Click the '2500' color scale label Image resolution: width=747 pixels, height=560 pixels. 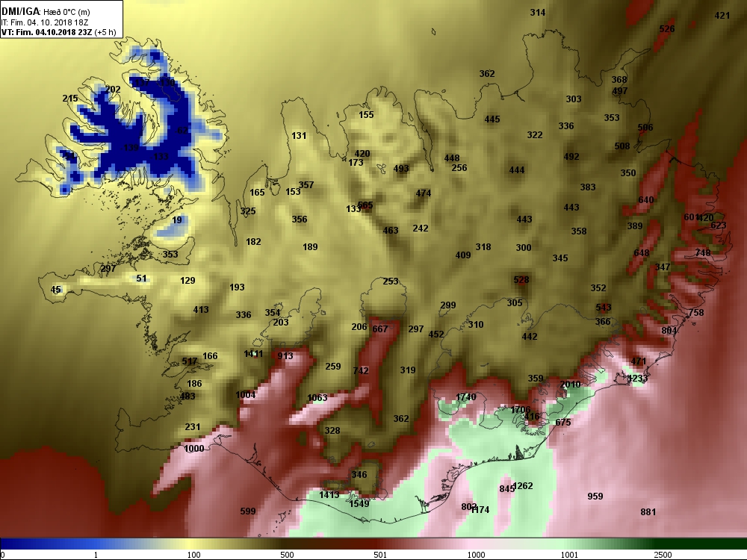pos(663,555)
